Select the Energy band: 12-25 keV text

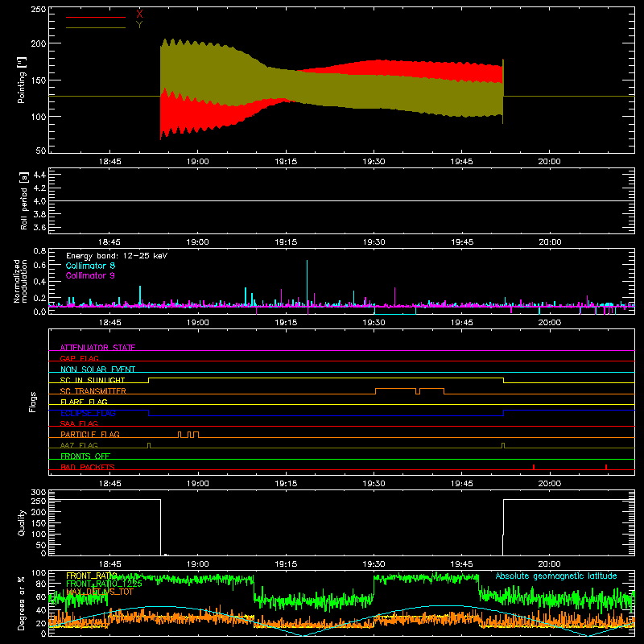pyautogui.click(x=117, y=256)
